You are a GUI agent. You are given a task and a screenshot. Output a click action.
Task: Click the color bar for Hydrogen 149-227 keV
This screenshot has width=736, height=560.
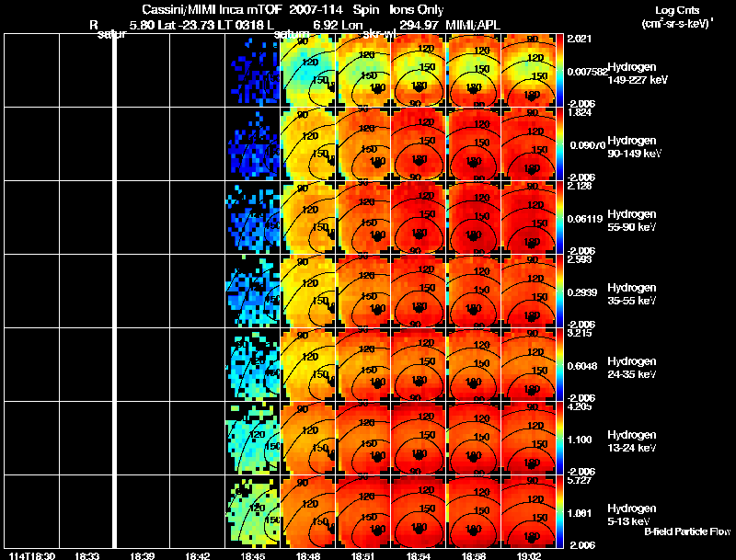click(559, 71)
